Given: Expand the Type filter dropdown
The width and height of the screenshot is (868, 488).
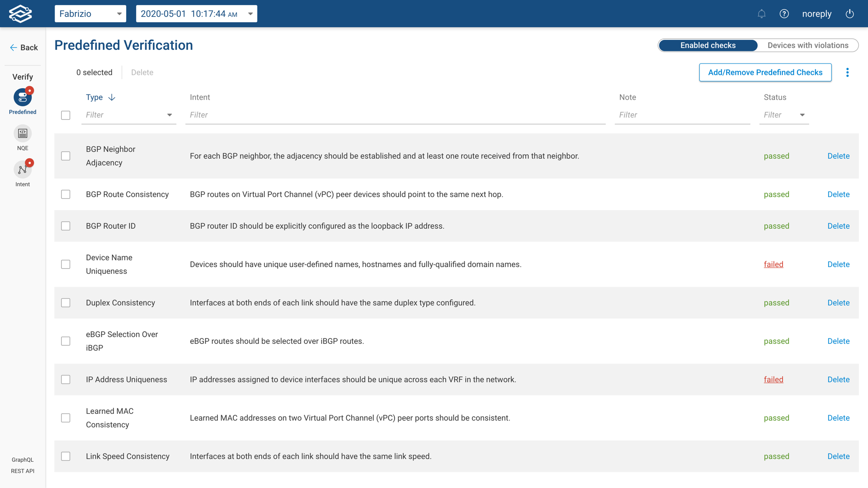Looking at the screenshot, I should tap(170, 115).
